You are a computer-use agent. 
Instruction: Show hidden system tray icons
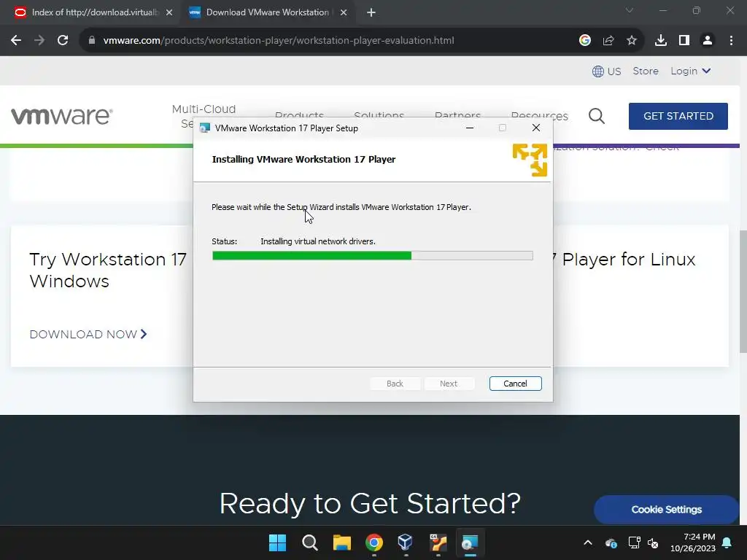pyautogui.click(x=588, y=542)
